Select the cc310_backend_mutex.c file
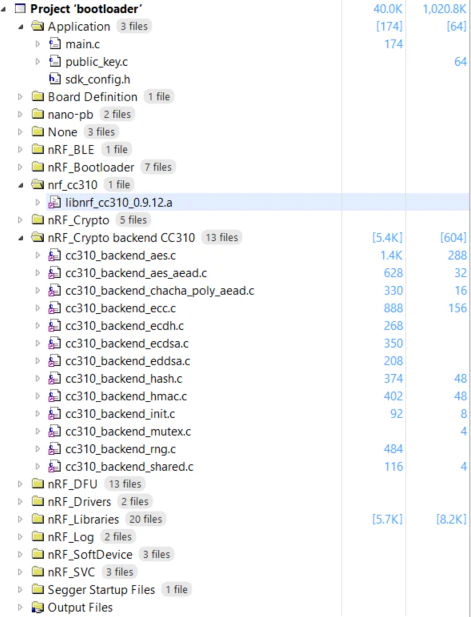Image resolution: width=471 pixels, height=617 pixels. 128,431
